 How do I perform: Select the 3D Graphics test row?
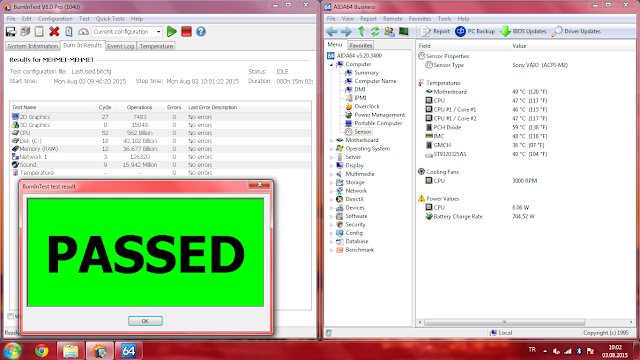coord(160,125)
